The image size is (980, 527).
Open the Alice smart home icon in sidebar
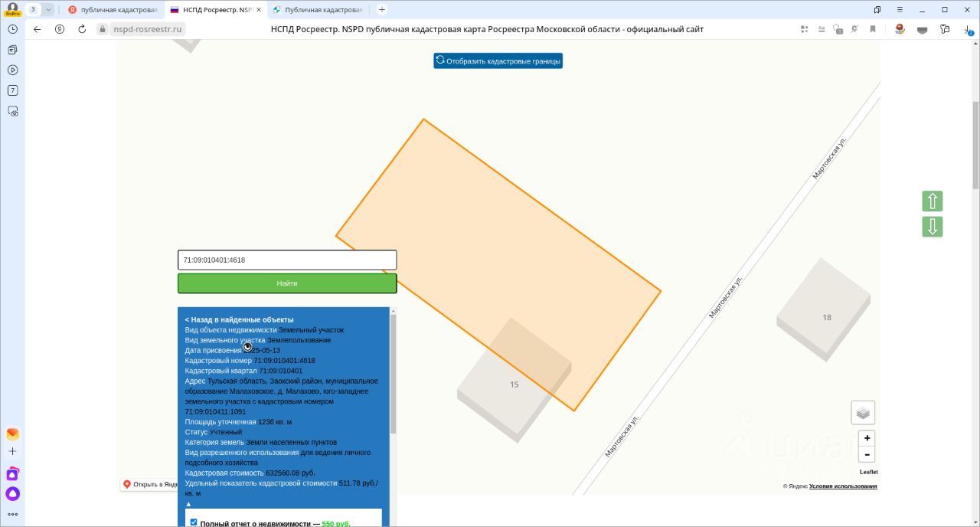pyautogui.click(x=12, y=474)
